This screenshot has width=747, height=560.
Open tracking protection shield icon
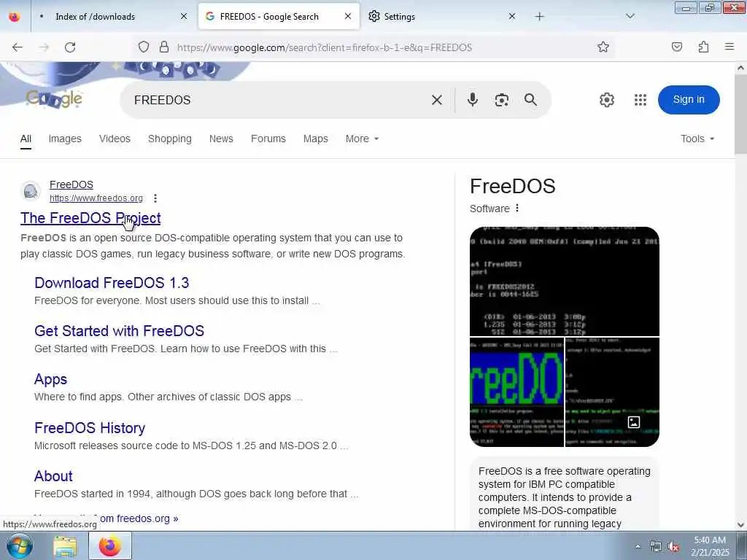144,47
